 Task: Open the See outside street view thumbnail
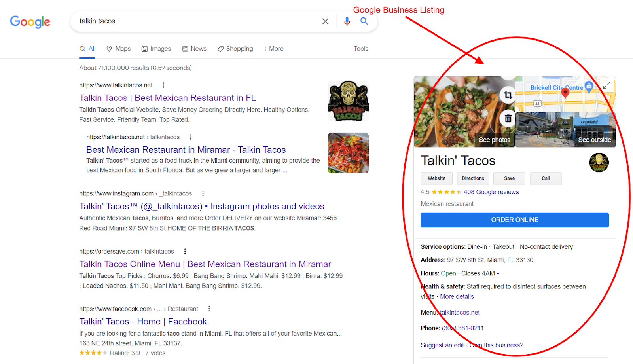[x=565, y=130]
